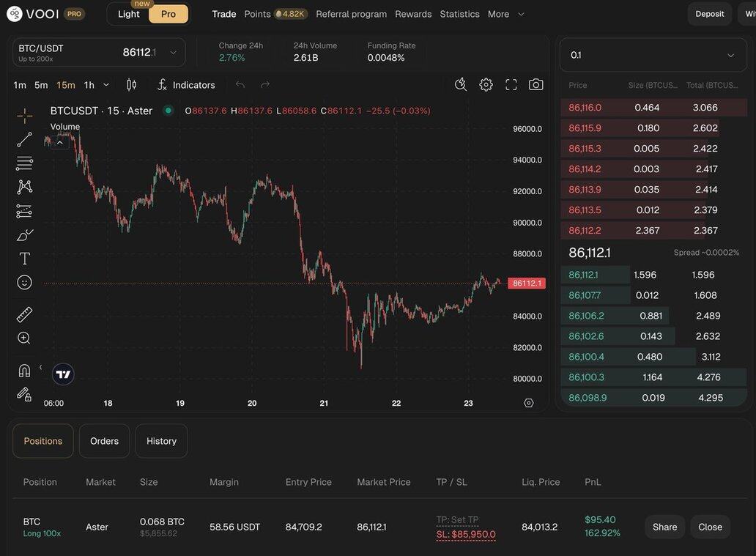Close the BTC long position
The width and height of the screenshot is (756, 556).
click(710, 527)
